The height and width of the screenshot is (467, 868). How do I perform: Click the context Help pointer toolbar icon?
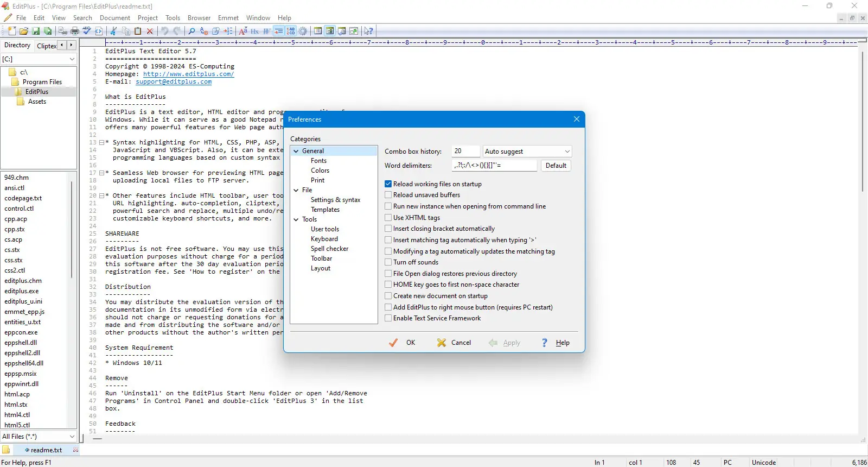[x=368, y=31]
